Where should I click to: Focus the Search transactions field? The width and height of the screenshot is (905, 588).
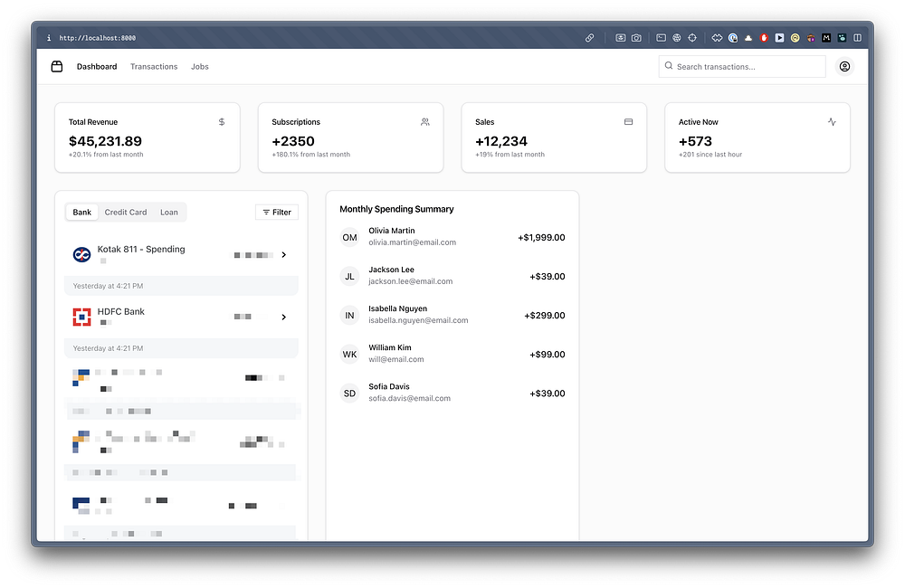[742, 66]
